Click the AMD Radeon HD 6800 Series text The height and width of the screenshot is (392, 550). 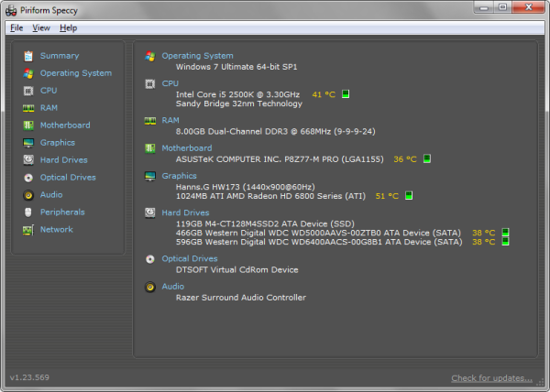tap(270, 196)
